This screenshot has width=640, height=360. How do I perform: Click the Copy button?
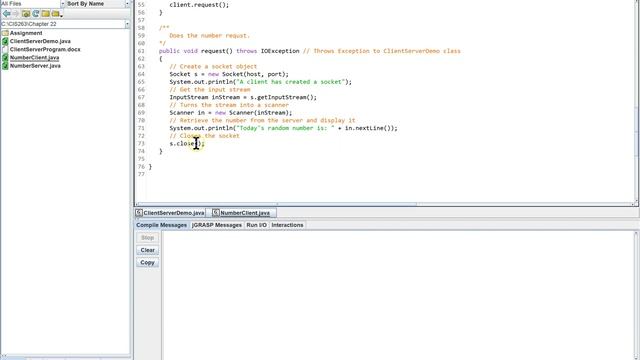(147, 263)
